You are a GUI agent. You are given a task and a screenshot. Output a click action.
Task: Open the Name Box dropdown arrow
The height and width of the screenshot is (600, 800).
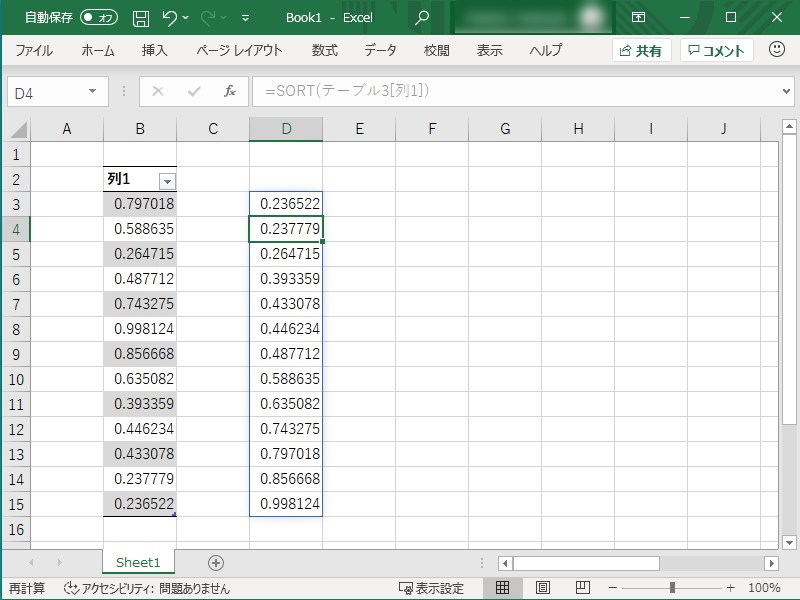click(x=92, y=92)
